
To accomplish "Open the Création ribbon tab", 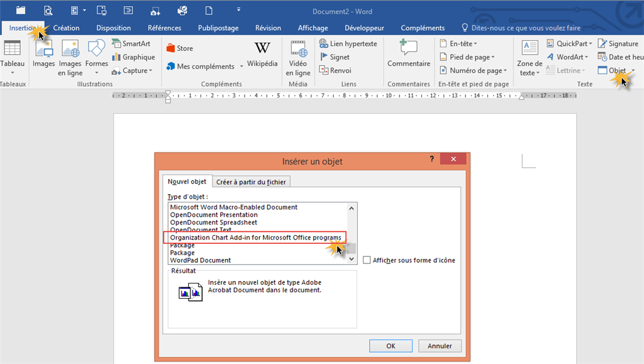I will pos(66,28).
